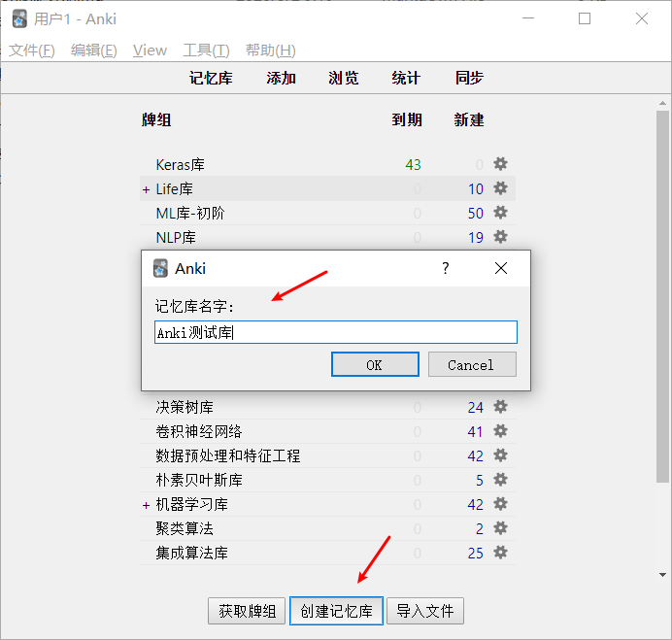The height and width of the screenshot is (640, 672).
Task: Click the 导入文件 button
Action: [x=425, y=611]
